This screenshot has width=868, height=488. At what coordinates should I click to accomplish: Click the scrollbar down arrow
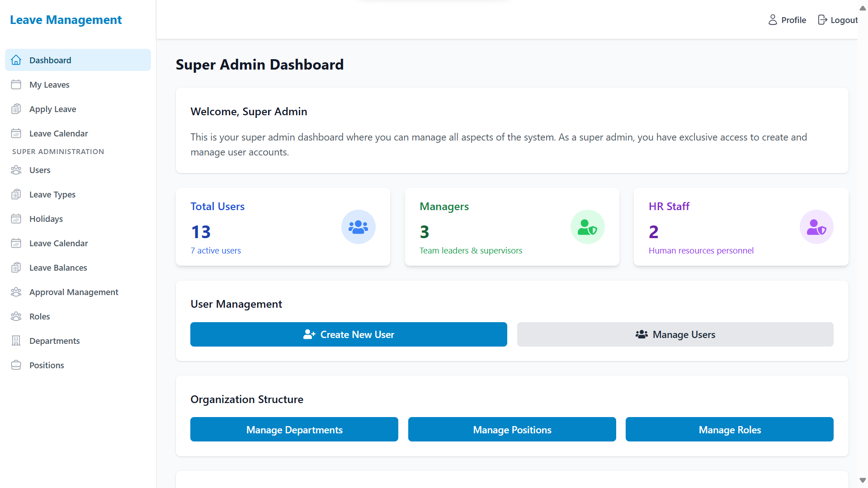pyautogui.click(x=862, y=480)
